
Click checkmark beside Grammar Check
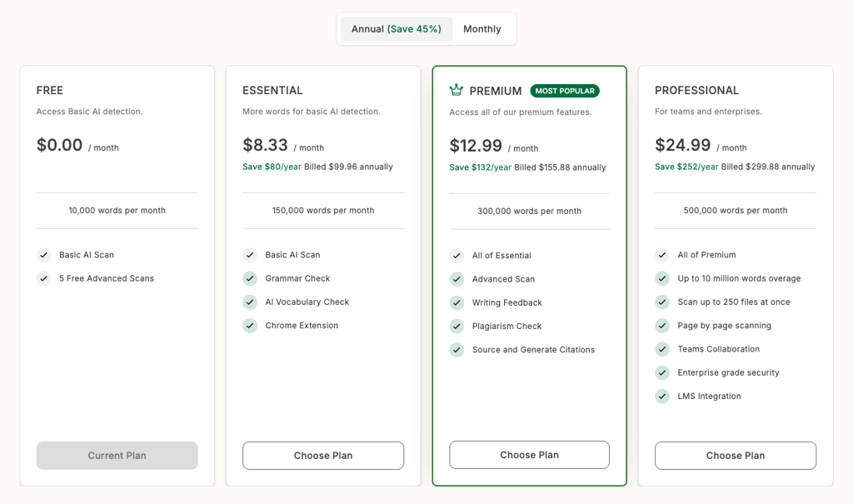250,278
